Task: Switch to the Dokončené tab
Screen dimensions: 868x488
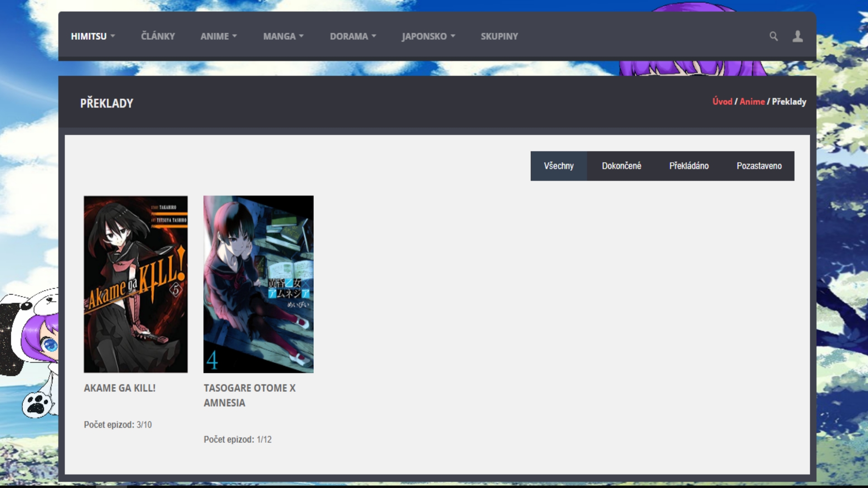Action: click(x=621, y=166)
